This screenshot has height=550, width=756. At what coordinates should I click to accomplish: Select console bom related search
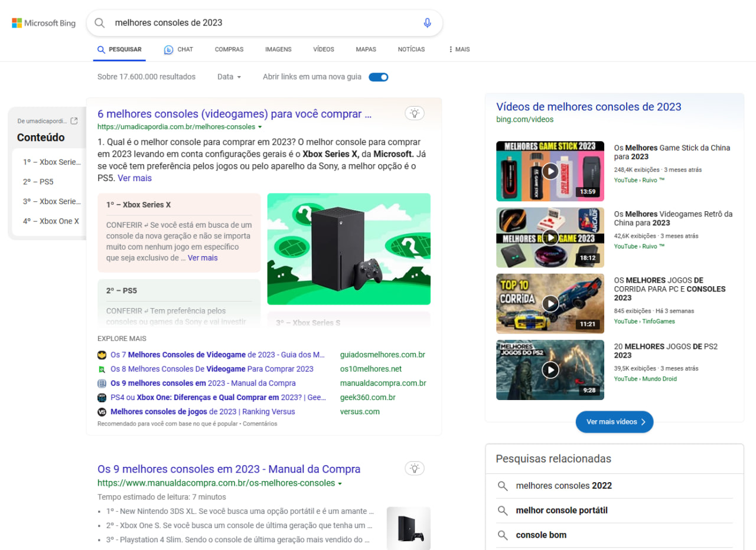(541, 535)
